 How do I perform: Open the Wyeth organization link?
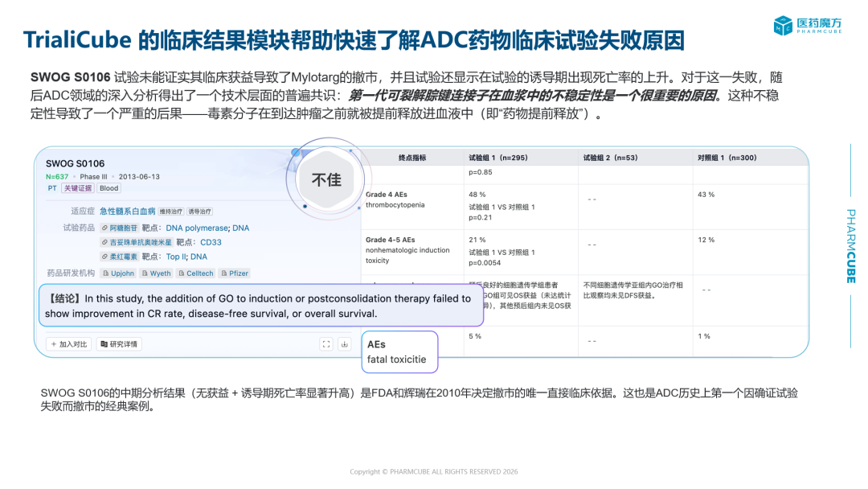coord(156,273)
